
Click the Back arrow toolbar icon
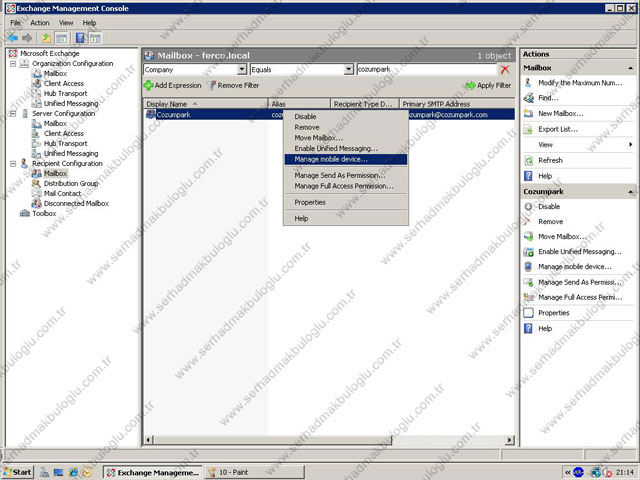pos(13,38)
